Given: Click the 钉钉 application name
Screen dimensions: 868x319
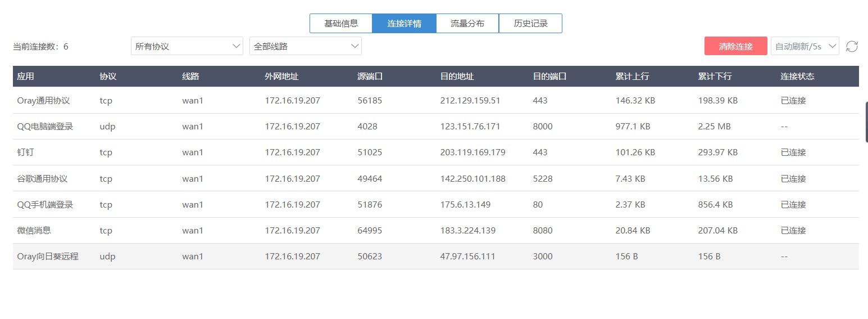Looking at the screenshot, I should coord(26,152).
